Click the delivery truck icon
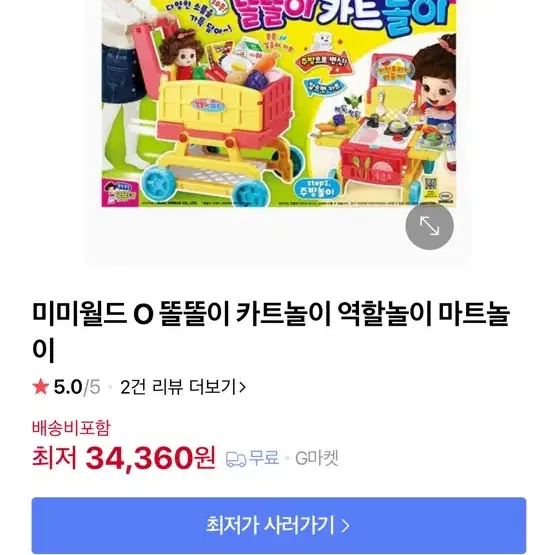This screenshot has height=555, width=555. tap(236, 459)
